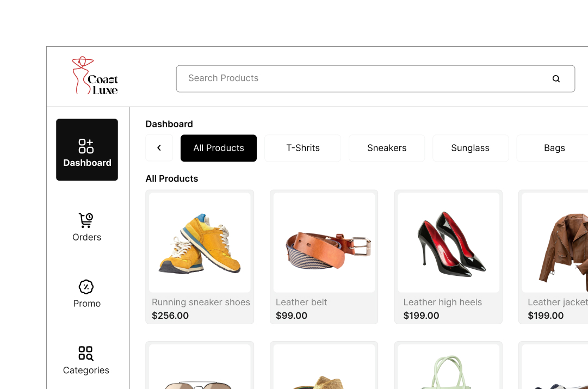Click the left chevron category arrow
This screenshot has height=389, width=588.
click(159, 148)
